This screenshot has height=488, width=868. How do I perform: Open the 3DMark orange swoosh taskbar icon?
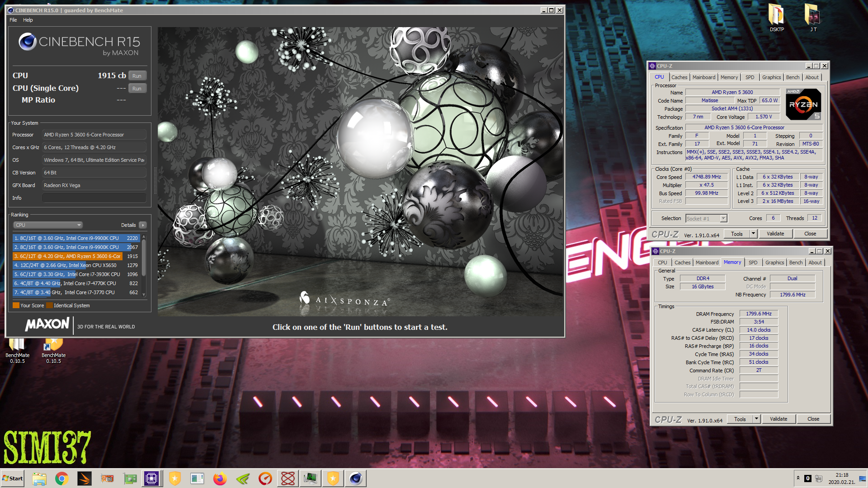(x=84, y=479)
